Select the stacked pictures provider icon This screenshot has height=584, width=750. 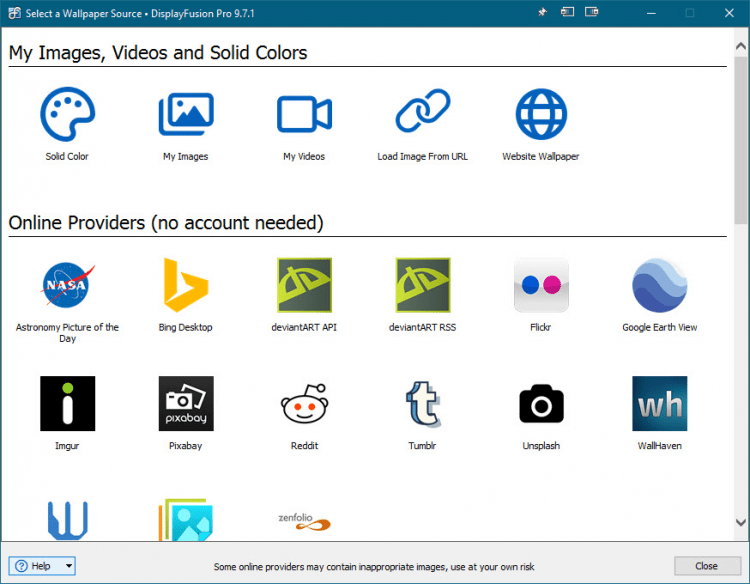(186, 520)
